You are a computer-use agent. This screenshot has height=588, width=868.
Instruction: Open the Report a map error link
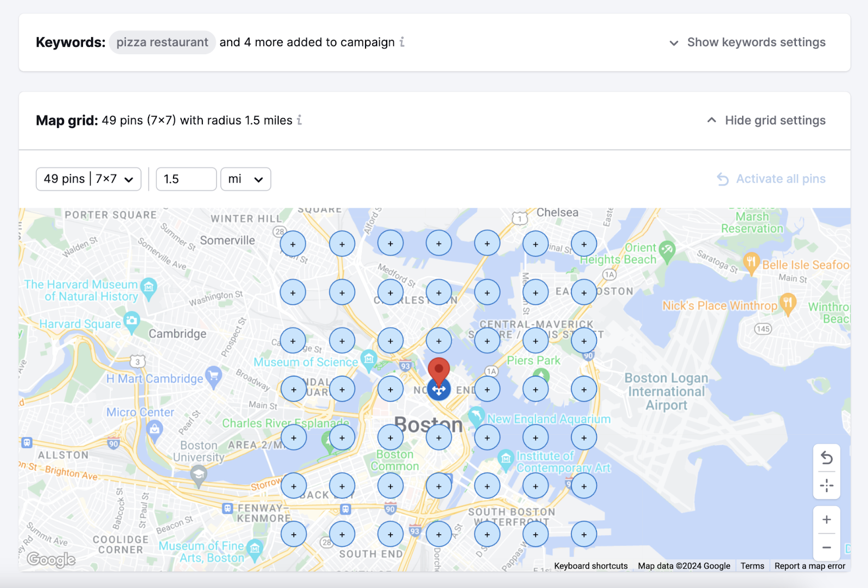click(809, 566)
